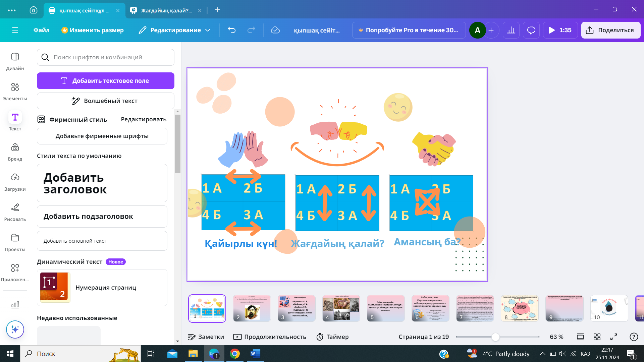
Task: Open the Brand panel (Бренд)
Action: tap(15, 152)
